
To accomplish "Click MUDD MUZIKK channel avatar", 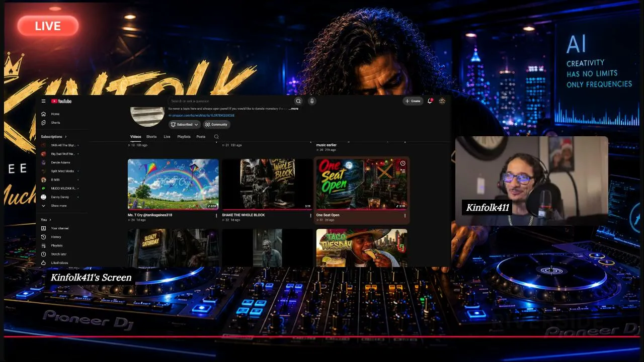I will pyautogui.click(x=44, y=188).
